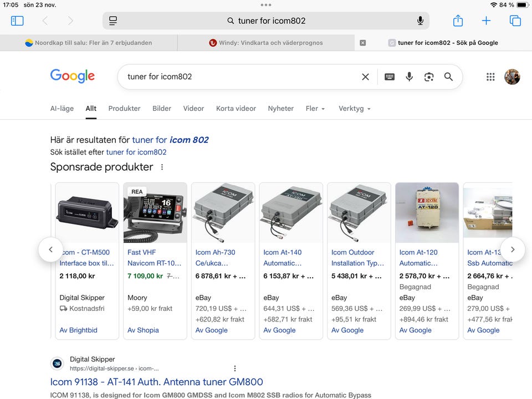The image size is (532, 399).
Task: Select the Nyheter results filter
Action: (x=280, y=108)
